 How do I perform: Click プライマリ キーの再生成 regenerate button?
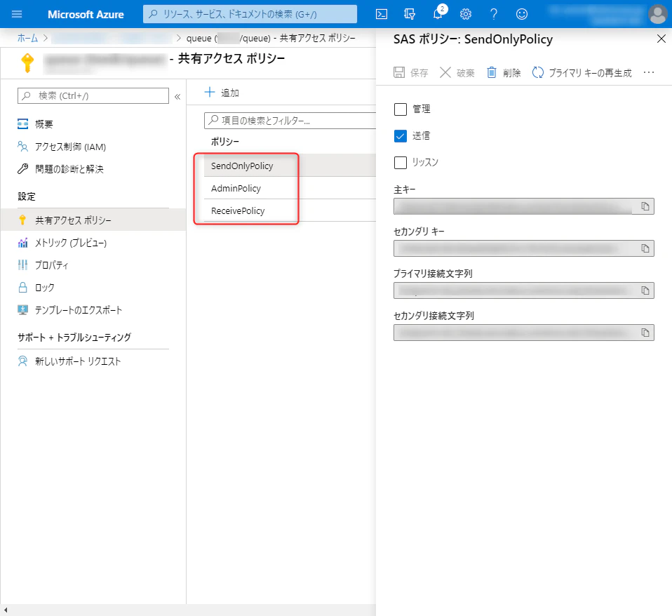[x=582, y=73]
